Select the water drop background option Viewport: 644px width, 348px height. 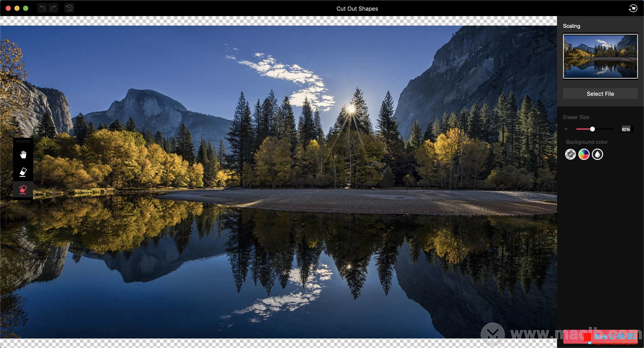[597, 154]
